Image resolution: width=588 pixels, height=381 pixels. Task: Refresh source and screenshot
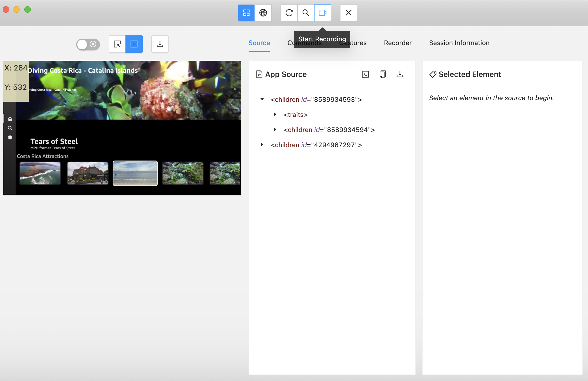(289, 13)
